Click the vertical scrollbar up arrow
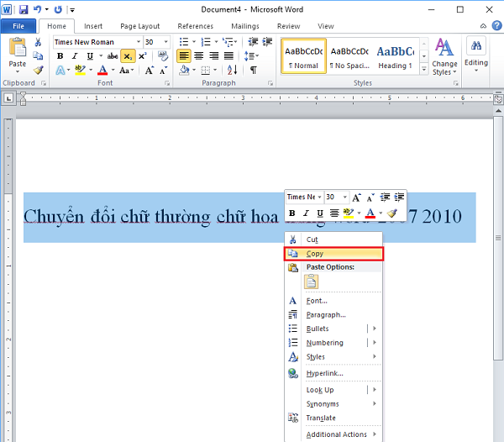The image size is (504, 442). pos(498,111)
